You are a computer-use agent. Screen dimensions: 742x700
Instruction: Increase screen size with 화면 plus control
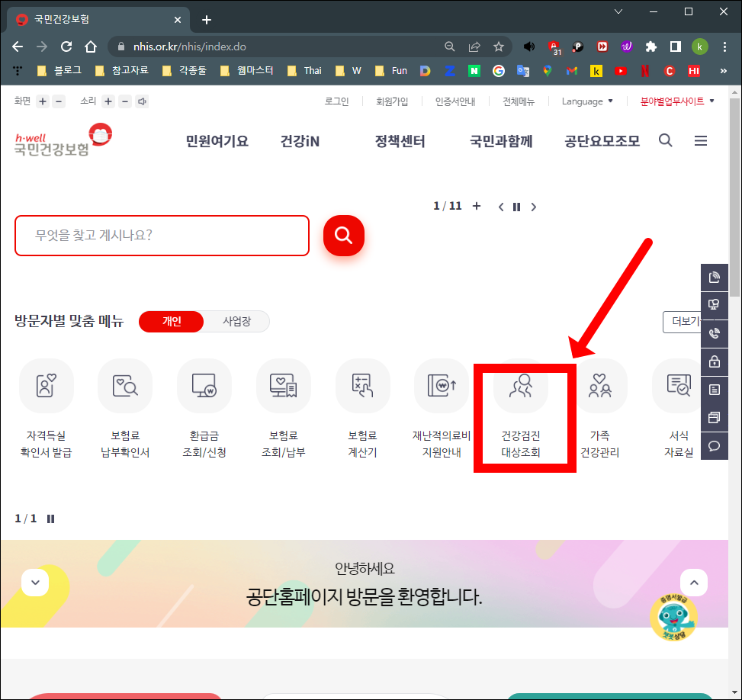click(42, 100)
